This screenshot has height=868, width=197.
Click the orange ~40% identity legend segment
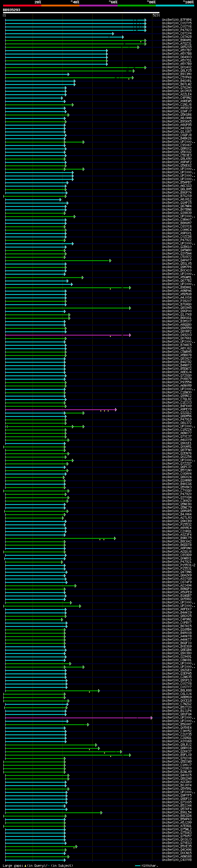[60, 6]
